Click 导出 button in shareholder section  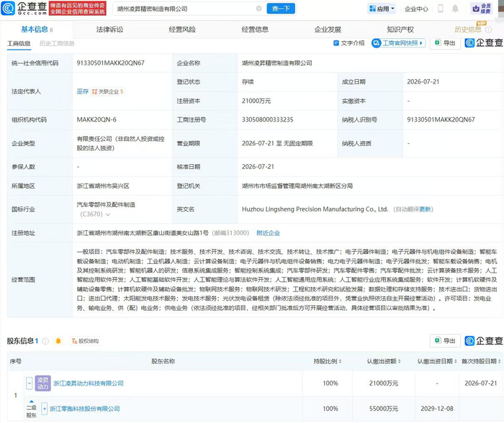(x=445, y=341)
